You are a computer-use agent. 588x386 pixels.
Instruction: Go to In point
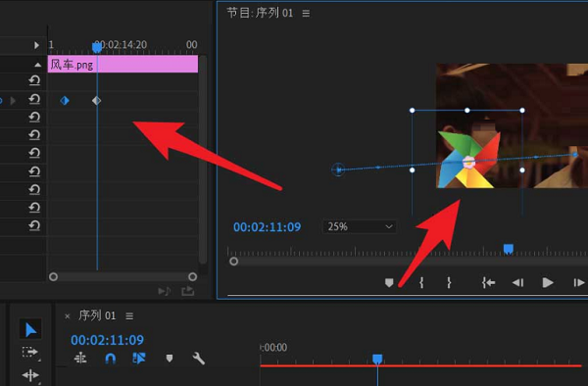point(488,282)
